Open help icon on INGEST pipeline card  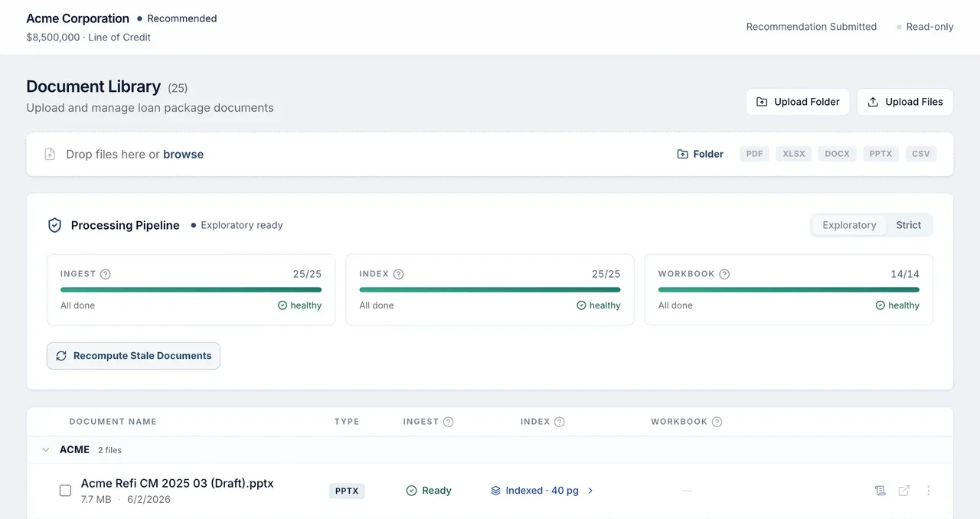click(106, 274)
